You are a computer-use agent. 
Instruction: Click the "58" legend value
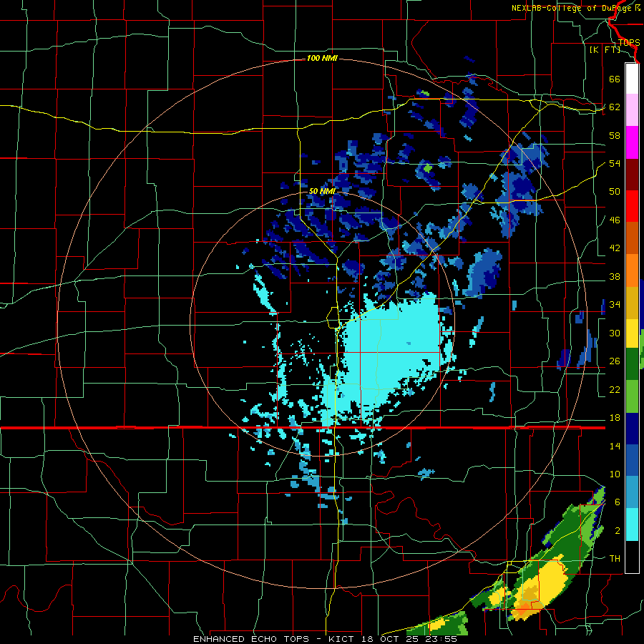pos(615,135)
